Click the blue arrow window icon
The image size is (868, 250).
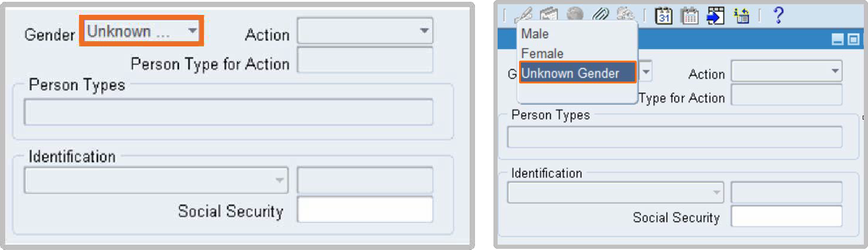[x=716, y=15]
